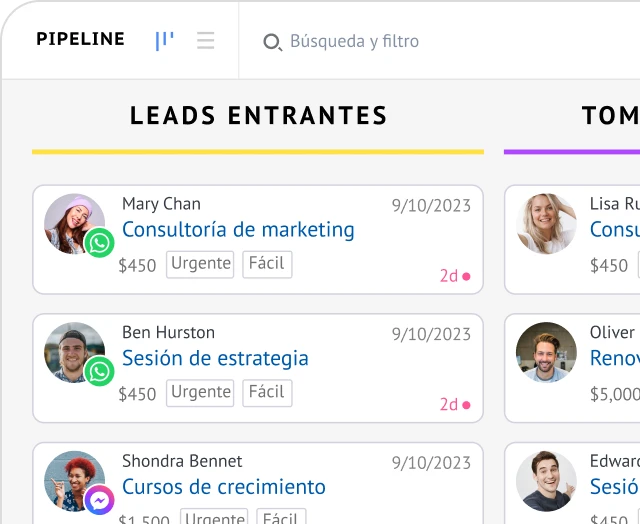Click the Fácil tag on Ben Hurston's card
Viewport: 640px width, 524px height.
pyautogui.click(x=267, y=393)
